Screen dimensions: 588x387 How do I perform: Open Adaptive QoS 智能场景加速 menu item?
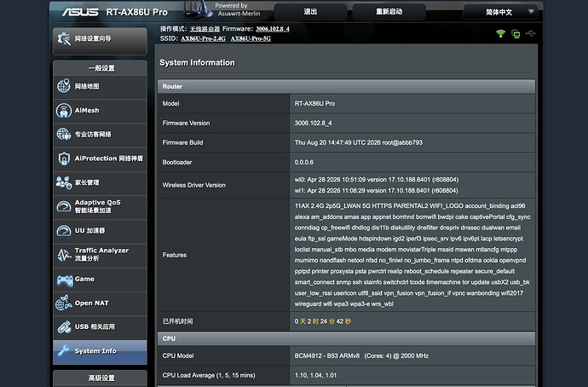(100, 206)
